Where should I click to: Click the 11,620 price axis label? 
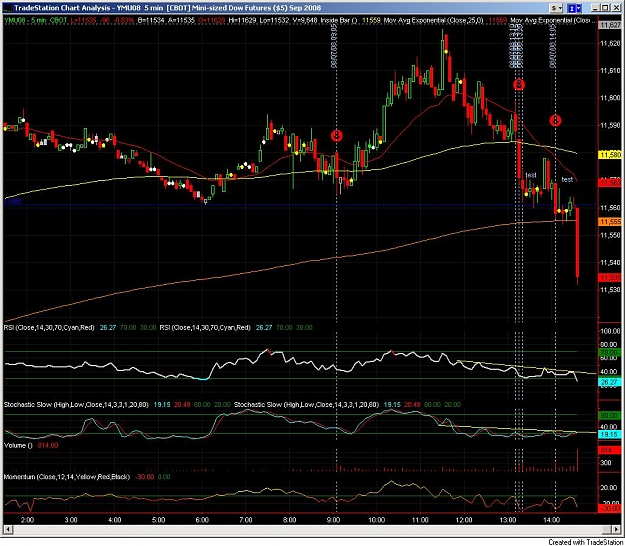[x=610, y=43]
